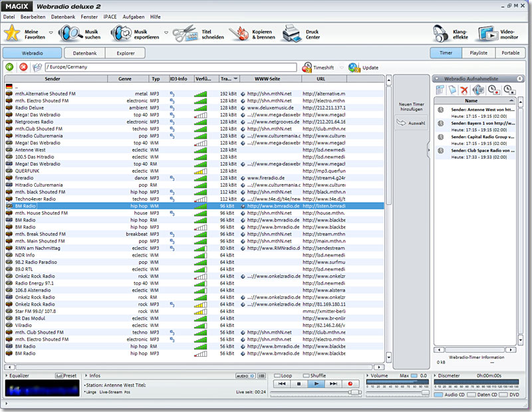Click the AUDIO ID icon in Infos panel

point(245,375)
